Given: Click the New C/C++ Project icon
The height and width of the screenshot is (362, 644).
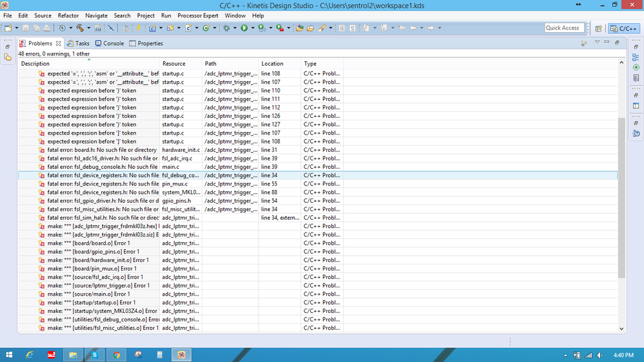Looking at the screenshot, I should [x=152, y=28].
